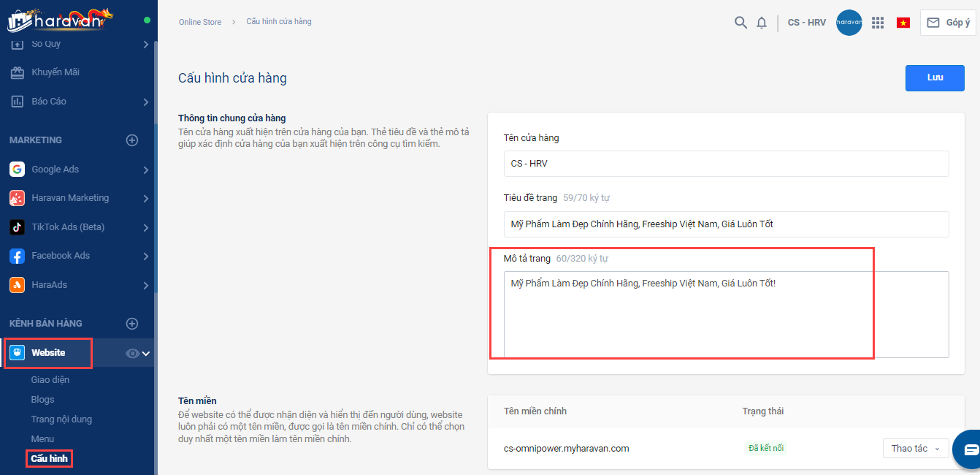Expand TikTok Ads (Beta) chevron
The height and width of the screenshot is (475, 980).
(146, 228)
